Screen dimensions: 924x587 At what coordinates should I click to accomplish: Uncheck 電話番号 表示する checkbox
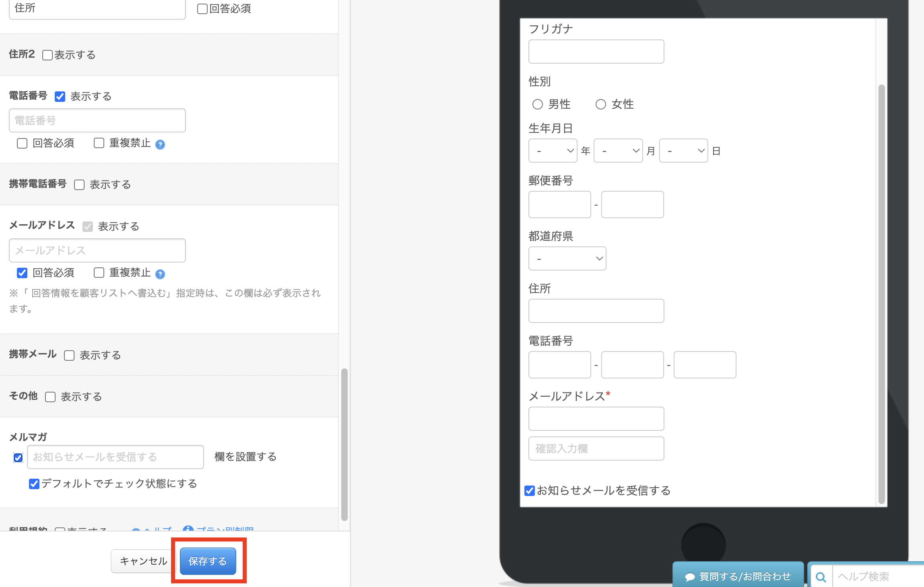click(60, 97)
